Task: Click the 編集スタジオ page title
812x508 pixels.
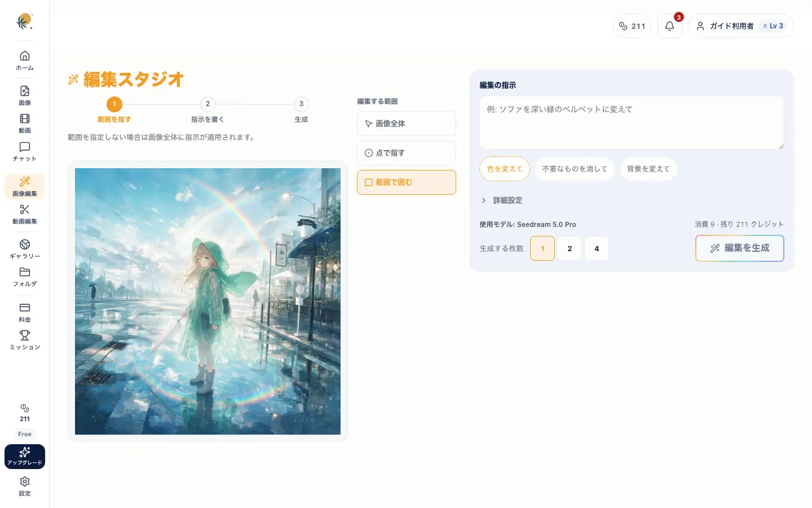Action: (134, 80)
